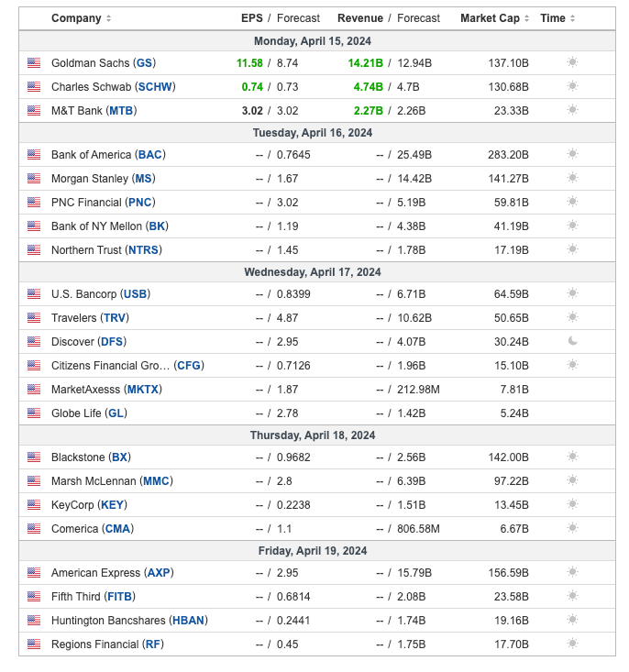Click the US flag icon beside American Express
629x672 pixels.
coord(34,573)
